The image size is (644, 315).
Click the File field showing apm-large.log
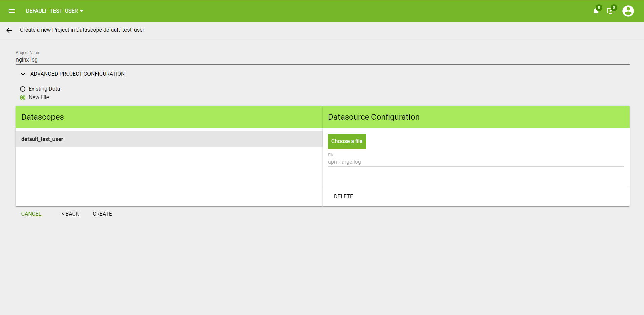(476, 162)
